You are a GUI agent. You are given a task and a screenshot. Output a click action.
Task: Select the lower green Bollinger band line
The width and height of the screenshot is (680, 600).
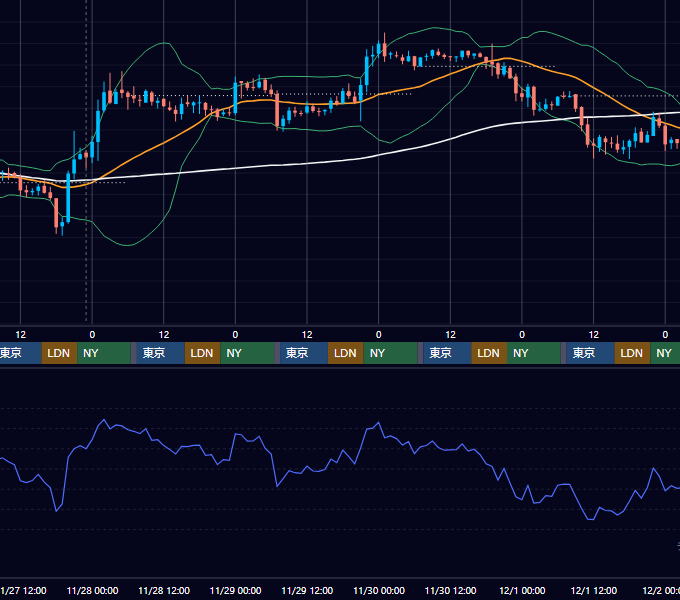[128, 245]
